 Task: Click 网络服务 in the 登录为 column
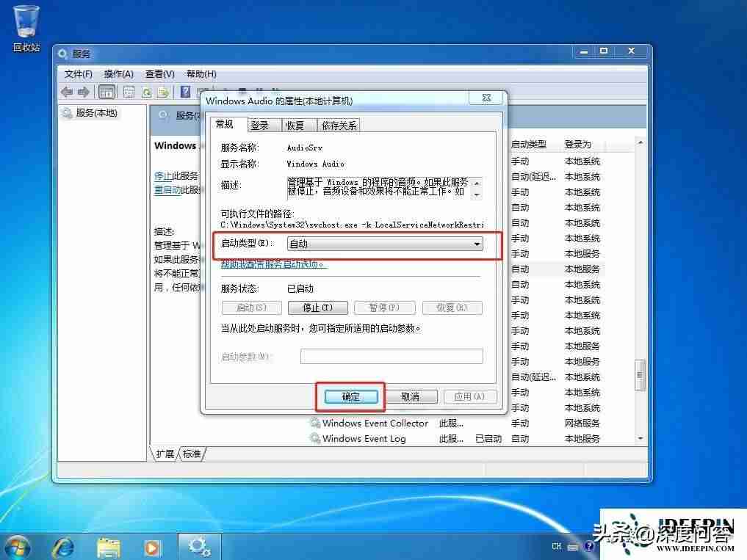582,423
